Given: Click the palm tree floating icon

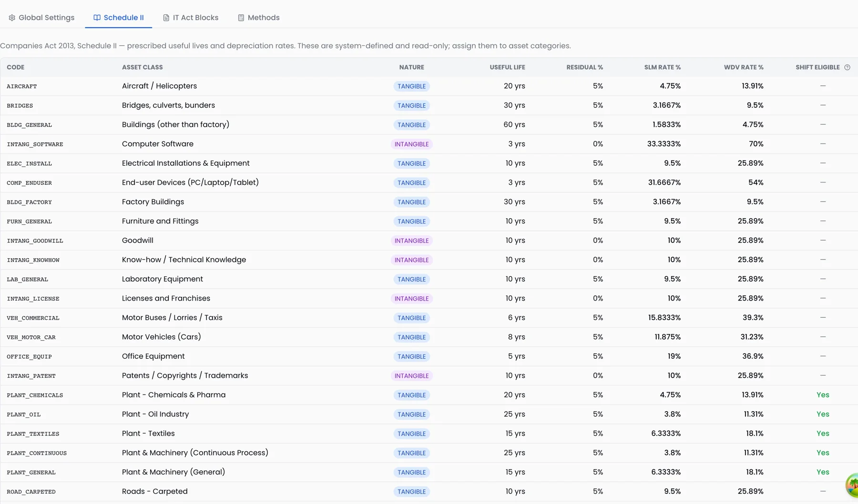Looking at the screenshot, I should coord(852,484).
